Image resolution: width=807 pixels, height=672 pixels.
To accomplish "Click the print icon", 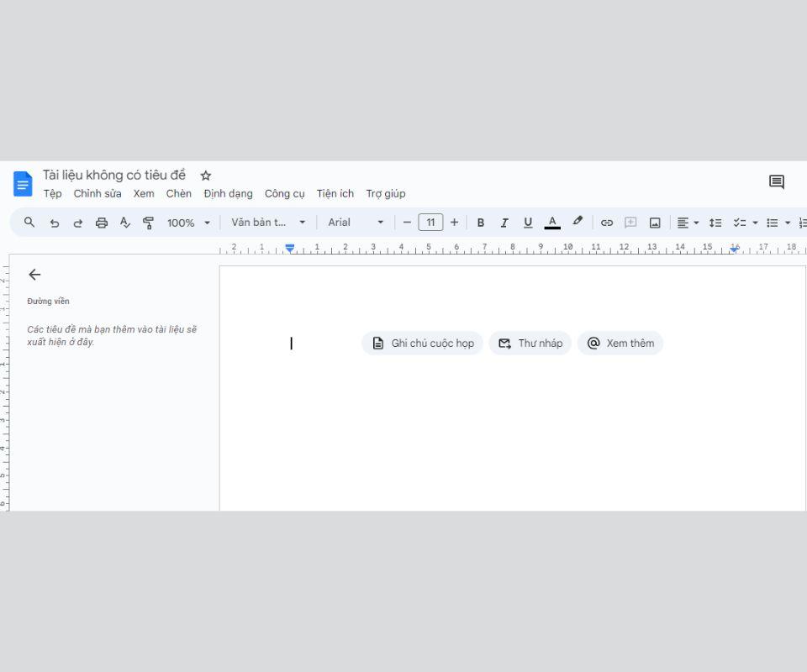I will click(102, 223).
